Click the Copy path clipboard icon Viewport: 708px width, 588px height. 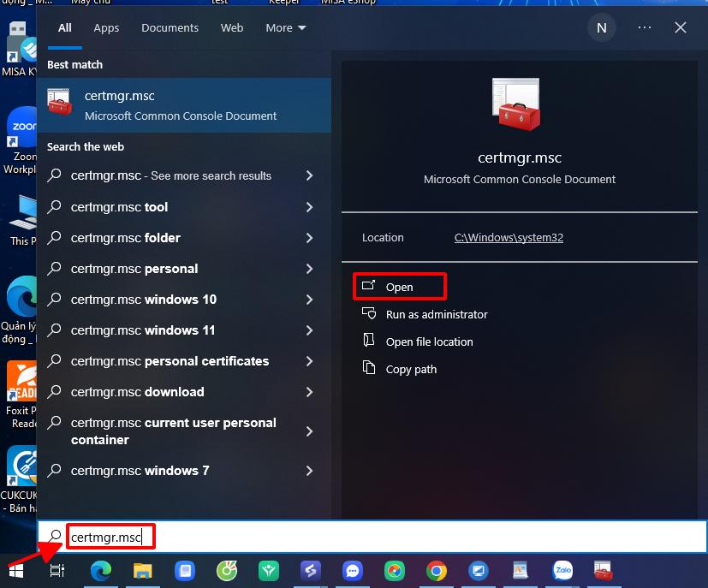369,368
